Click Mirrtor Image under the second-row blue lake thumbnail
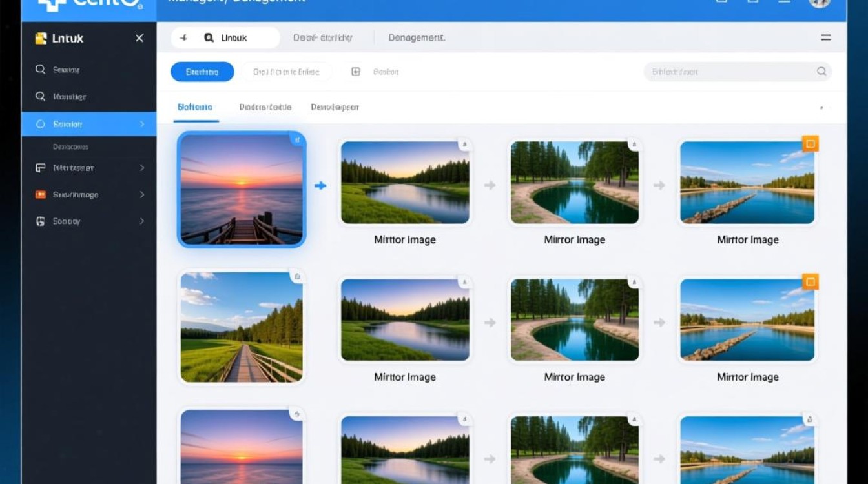 pos(748,377)
